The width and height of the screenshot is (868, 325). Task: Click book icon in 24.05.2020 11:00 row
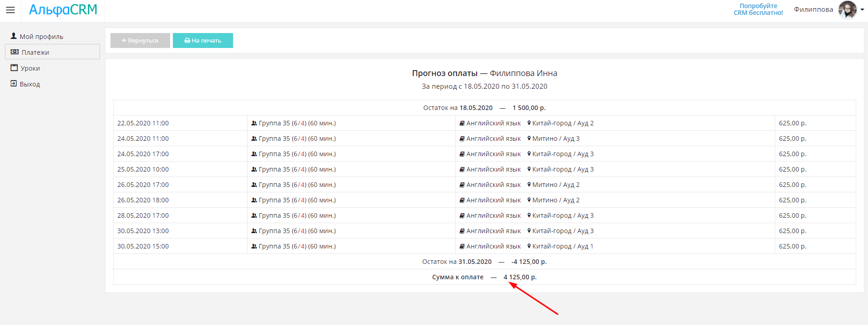[462, 139]
